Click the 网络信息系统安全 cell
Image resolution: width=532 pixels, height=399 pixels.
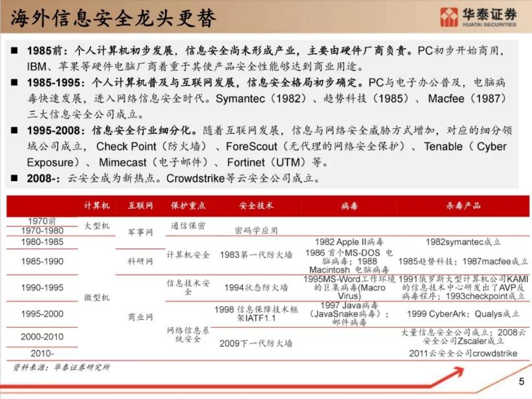188,335
